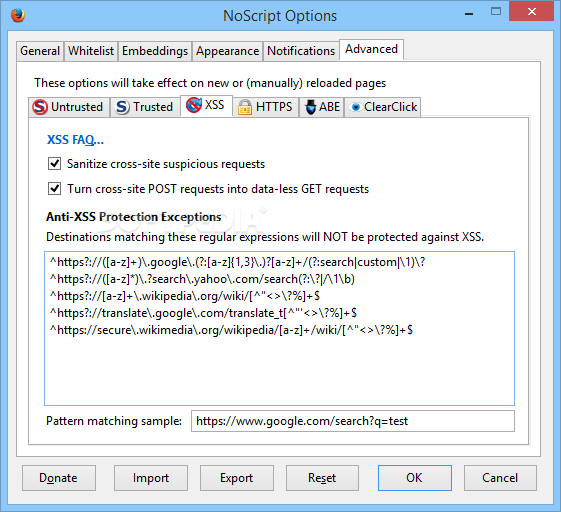Screen dimensions: 561x512
Task: Open the Whitelist tab
Action: point(91,51)
